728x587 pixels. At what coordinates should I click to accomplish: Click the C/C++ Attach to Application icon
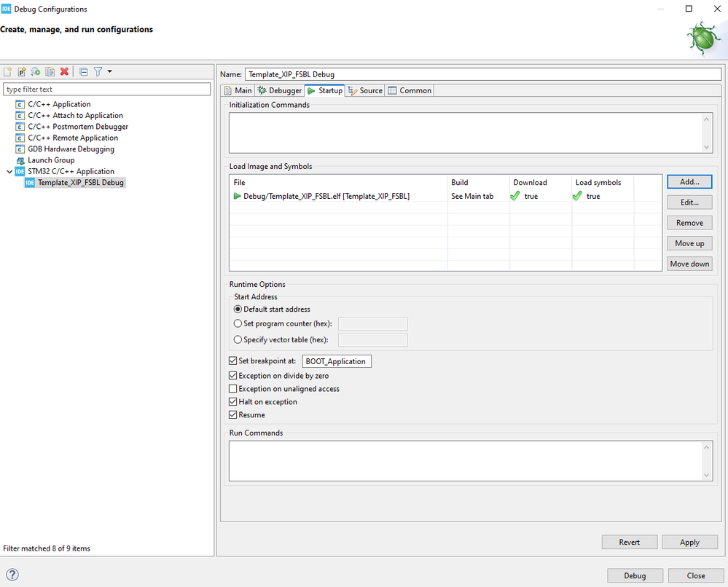[x=20, y=116]
